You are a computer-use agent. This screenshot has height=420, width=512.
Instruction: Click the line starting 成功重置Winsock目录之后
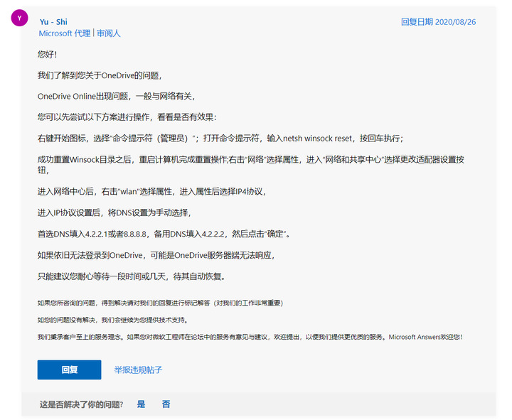[x=251, y=164]
